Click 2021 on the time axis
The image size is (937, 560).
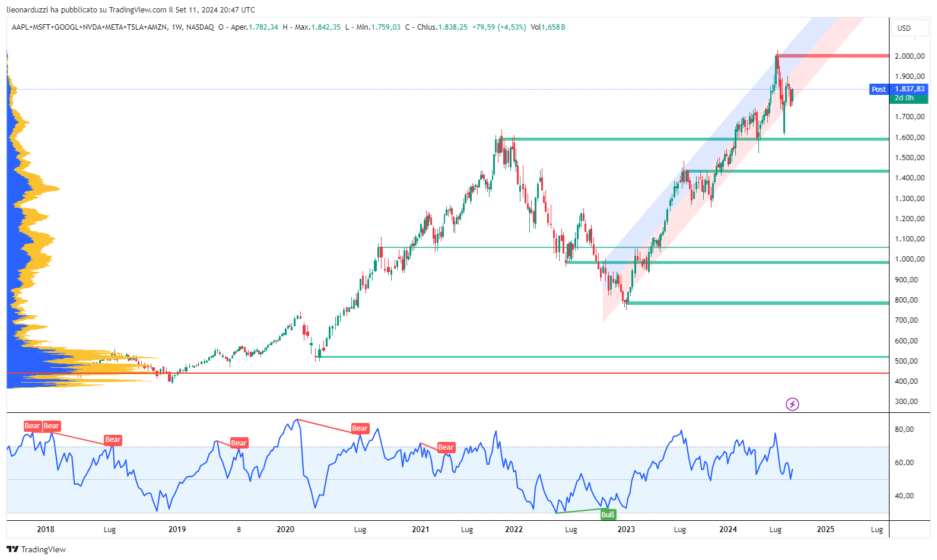coord(421,530)
